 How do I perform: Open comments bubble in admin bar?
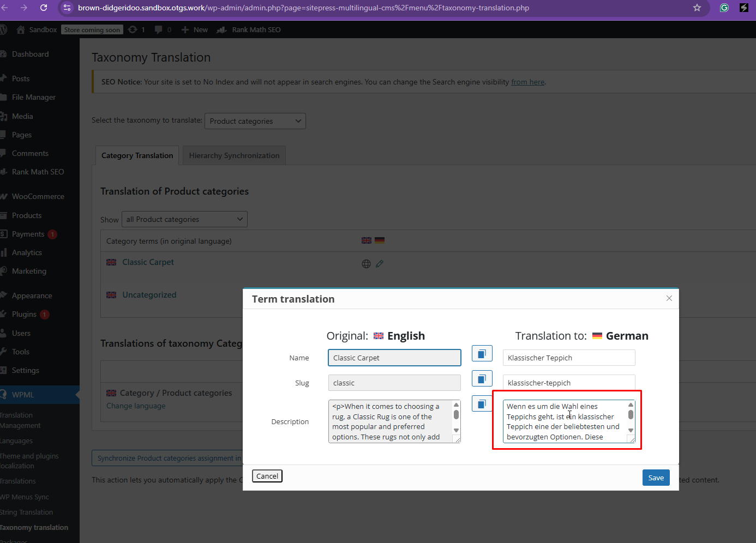163,29
